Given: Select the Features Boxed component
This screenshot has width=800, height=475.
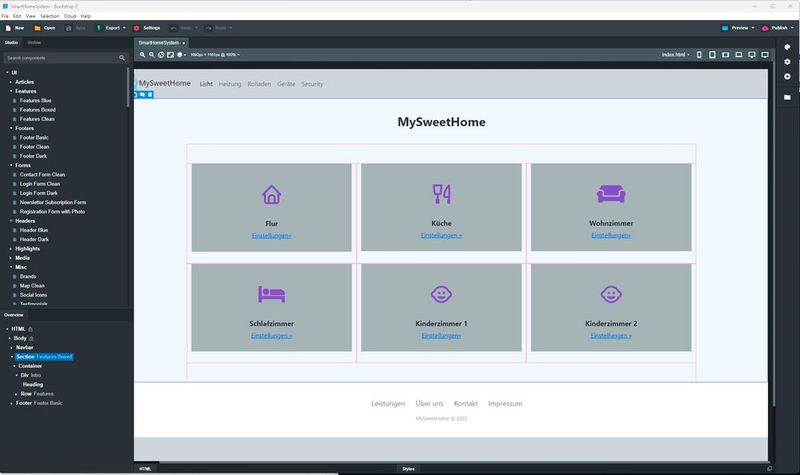Looking at the screenshot, I should [38, 110].
